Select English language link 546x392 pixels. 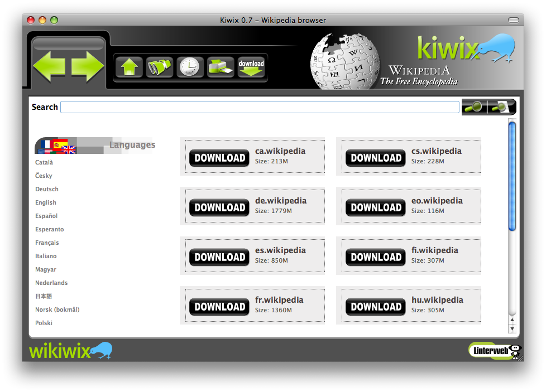pyautogui.click(x=46, y=203)
